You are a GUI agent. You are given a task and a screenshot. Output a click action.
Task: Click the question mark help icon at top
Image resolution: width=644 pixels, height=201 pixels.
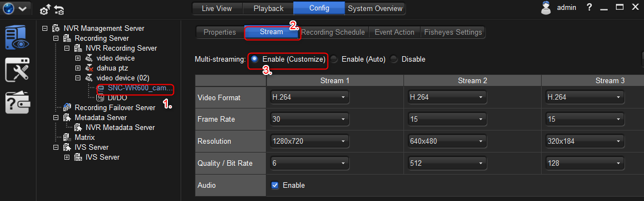point(589,7)
